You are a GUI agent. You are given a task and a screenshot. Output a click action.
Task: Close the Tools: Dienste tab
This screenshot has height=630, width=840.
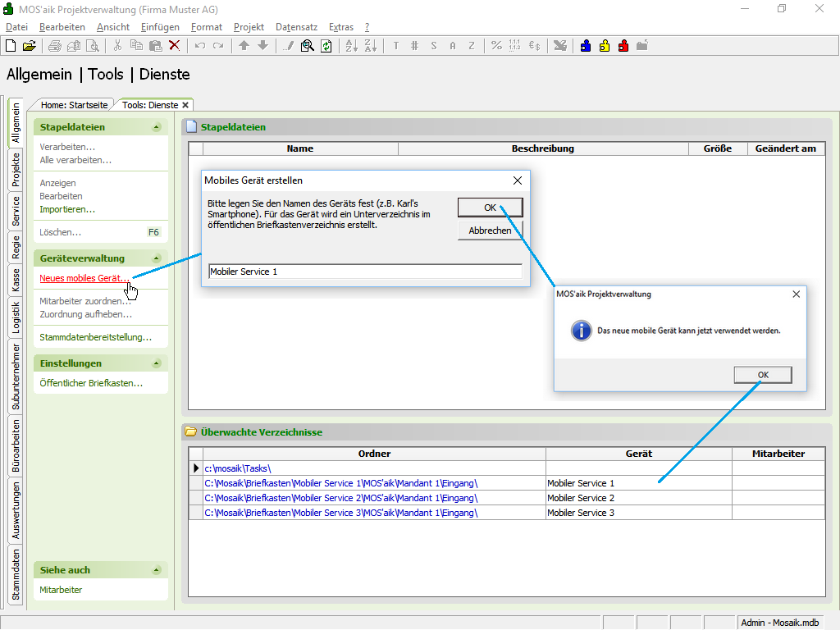(185, 105)
